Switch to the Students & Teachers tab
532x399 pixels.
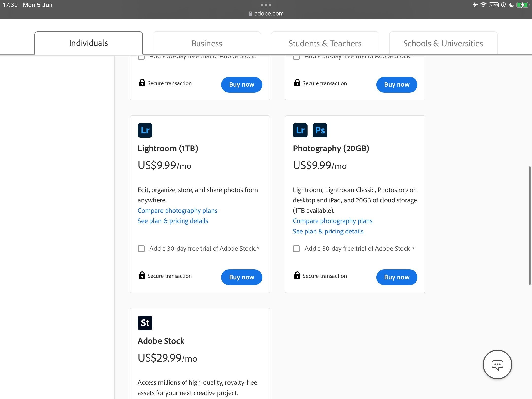(325, 43)
